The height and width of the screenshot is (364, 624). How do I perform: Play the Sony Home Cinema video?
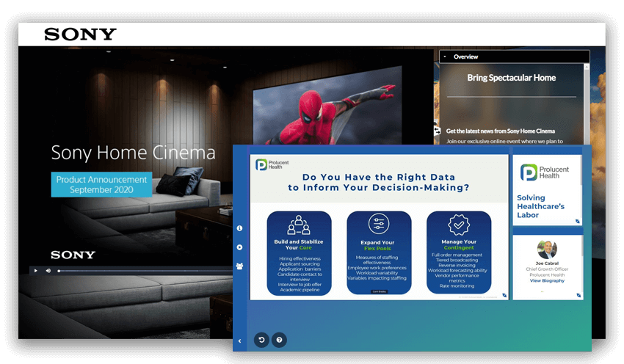(36, 271)
